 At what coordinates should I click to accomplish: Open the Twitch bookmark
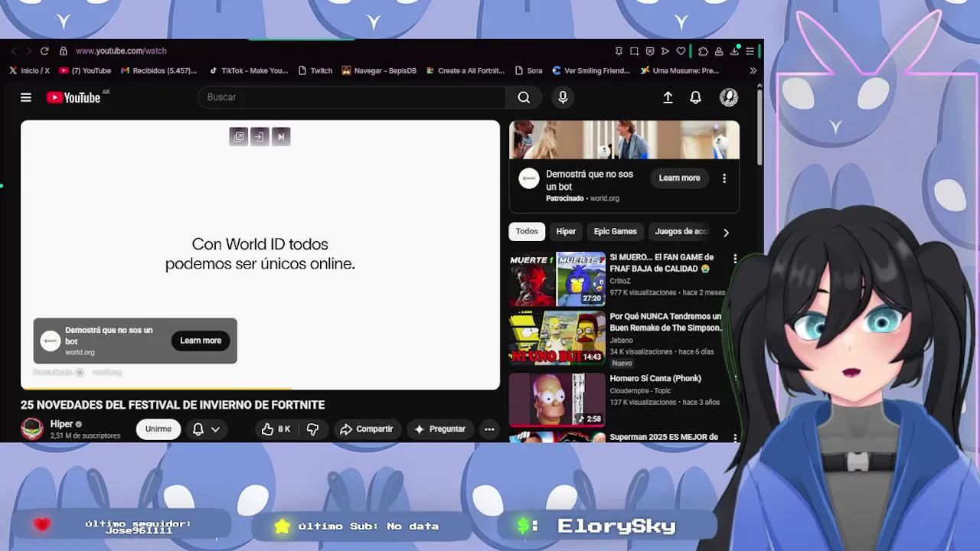[x=315, y=70]
